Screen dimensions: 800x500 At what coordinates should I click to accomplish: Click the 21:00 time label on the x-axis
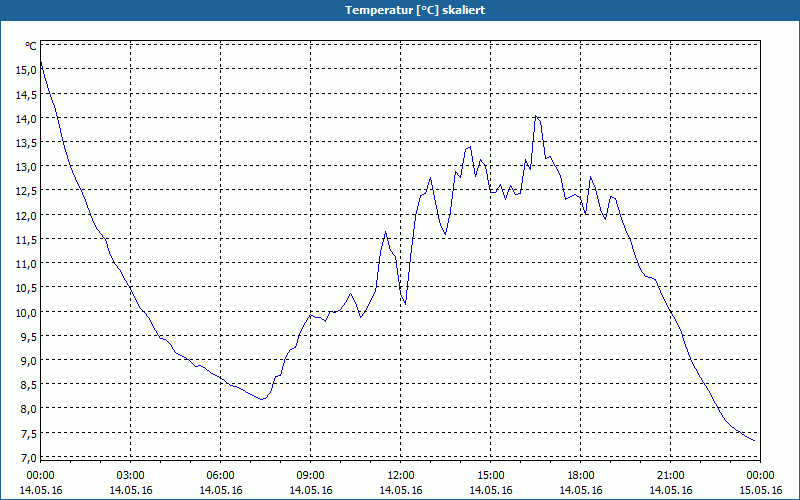tap(670, 476)
